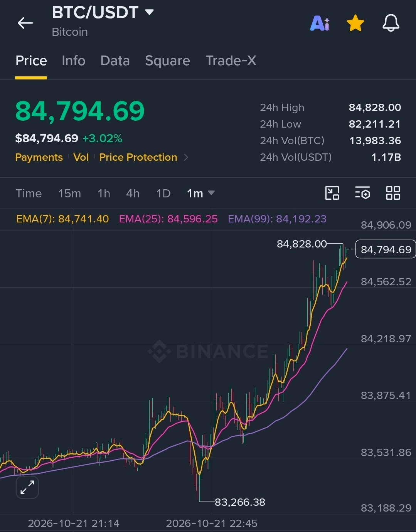Click the EMA(7) indicator label
416x532 pixels.
pyautogui.click(x=62, y=219)
